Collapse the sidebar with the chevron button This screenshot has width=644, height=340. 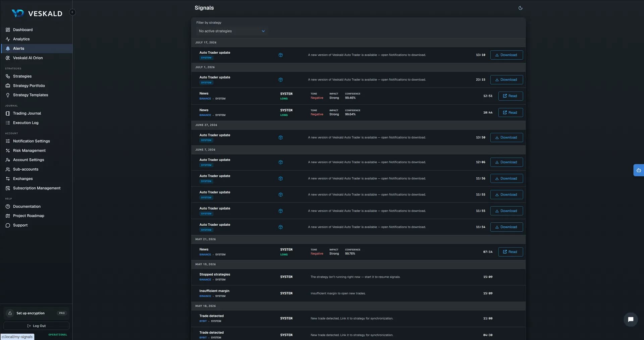(72, 12)
